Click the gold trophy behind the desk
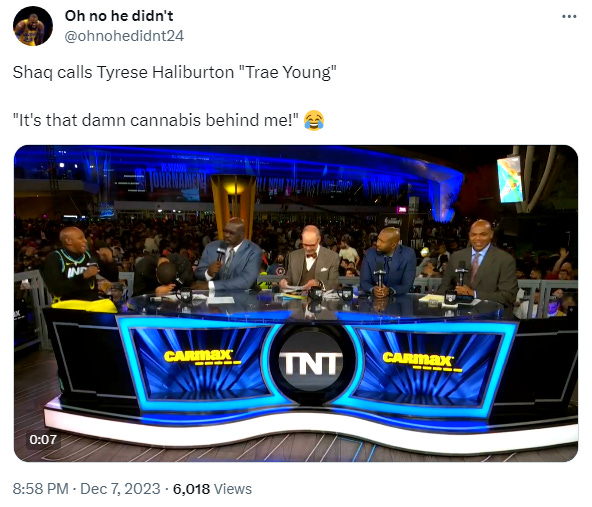 click(x=233, y=198)
